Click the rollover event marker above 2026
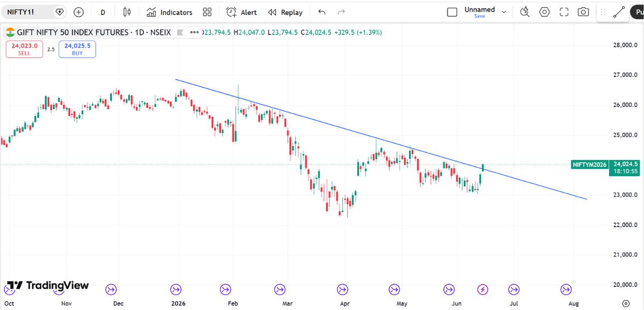Image resolution: width=644 pixels, height=310 pixels. click(x=175, y=290)
